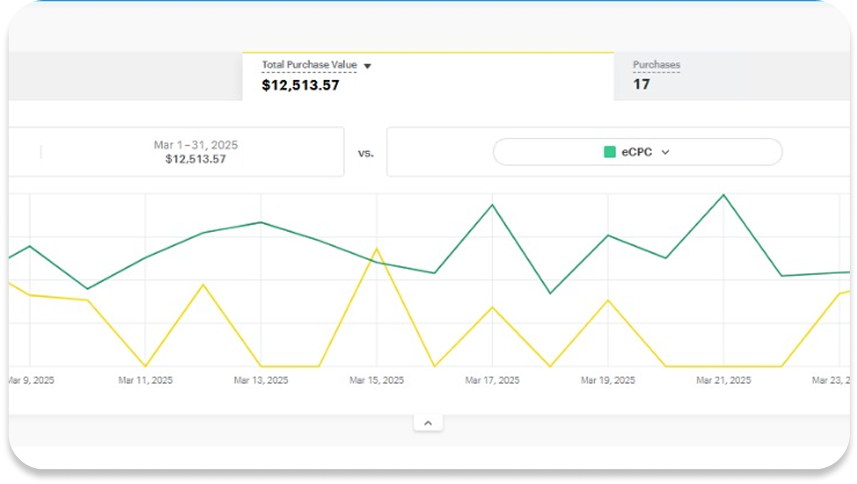Click the green line peak at Mar 17
The height and width of the screenshot is (484, 857).
pos(492,205)
